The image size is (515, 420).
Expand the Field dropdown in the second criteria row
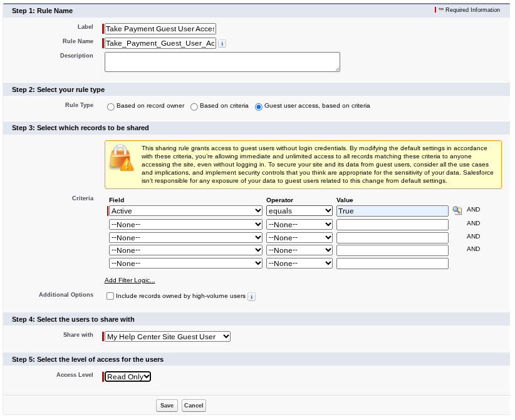185,225
